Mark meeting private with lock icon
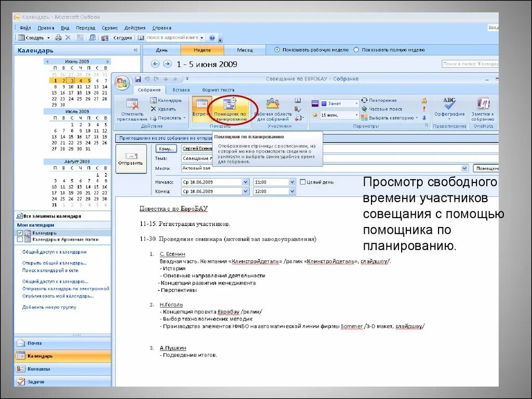This screenshot has height=399, width=532. 424,100
